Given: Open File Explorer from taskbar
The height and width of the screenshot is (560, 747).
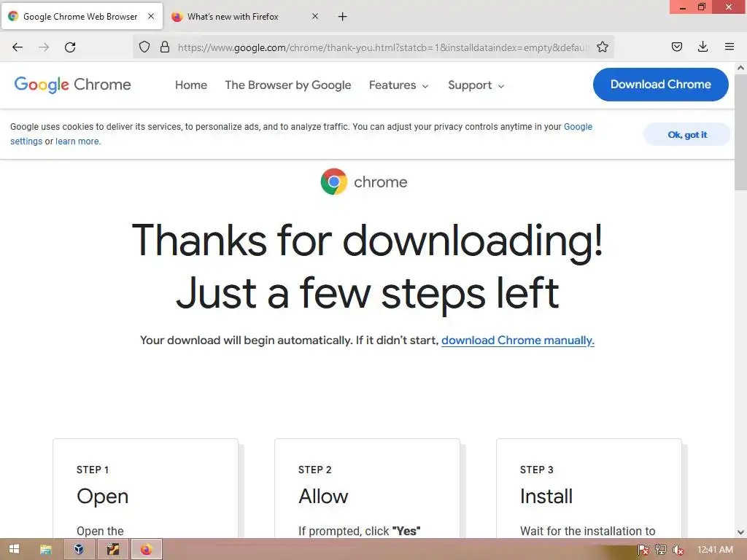Looking at the screenshot, I should click(45, 550).
